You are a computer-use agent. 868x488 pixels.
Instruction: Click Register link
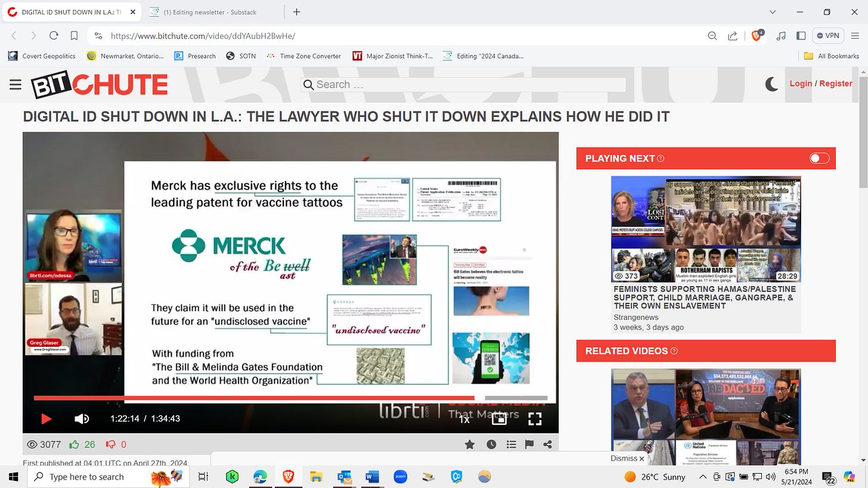click(836, 83)
